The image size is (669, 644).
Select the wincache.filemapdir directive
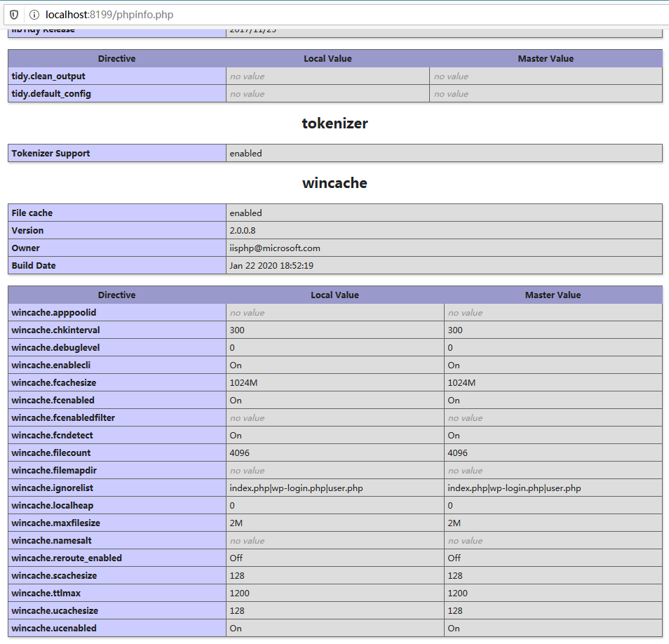pyautogui.click(x=117, y=470)
